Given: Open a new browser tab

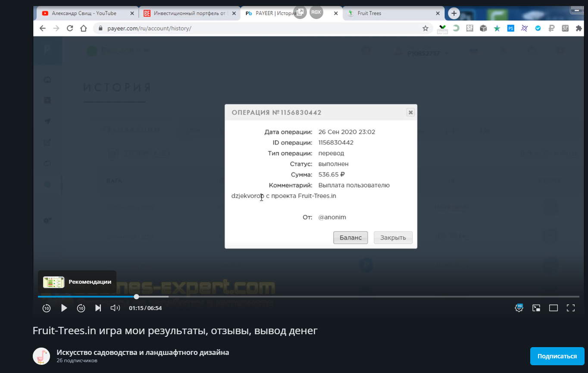Looking at the screenshot, I should point(454,13).
